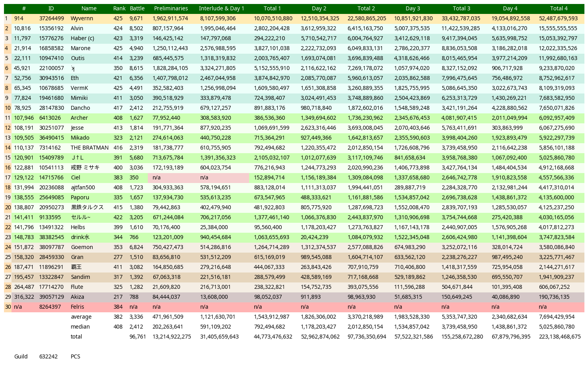Select the guild ID cell '632242'
This screenshot has width=588, height=366.
[48, 356]
